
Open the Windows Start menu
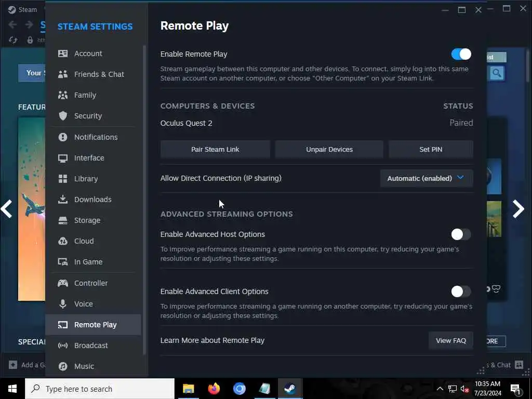[12, 389]
